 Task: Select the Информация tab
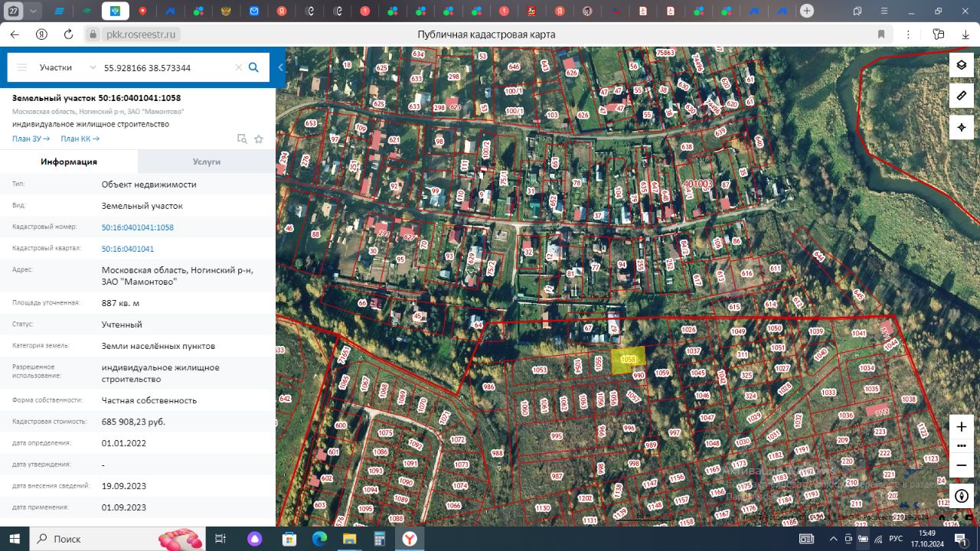click(x=69, y=161)
